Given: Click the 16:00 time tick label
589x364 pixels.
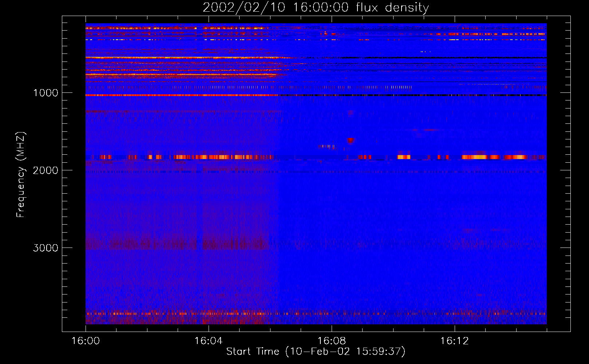Looking at the screenshot, I should 86,341.
